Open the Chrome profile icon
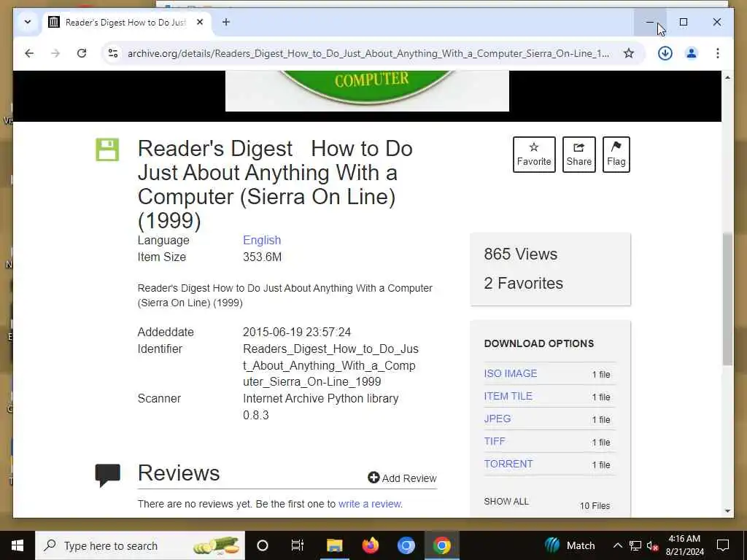Viewport: 747px width, 560px height. pyautogui.click(x=692, y=53)
